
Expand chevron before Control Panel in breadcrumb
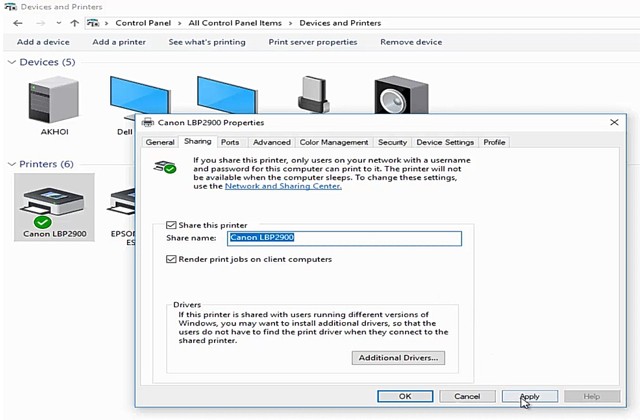pyautogui.click(x=107, y=23)
